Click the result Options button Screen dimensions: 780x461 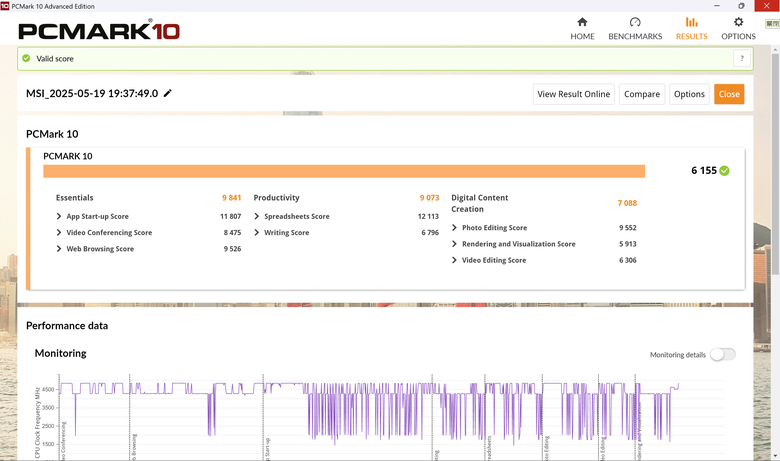[x=689, y=94]
